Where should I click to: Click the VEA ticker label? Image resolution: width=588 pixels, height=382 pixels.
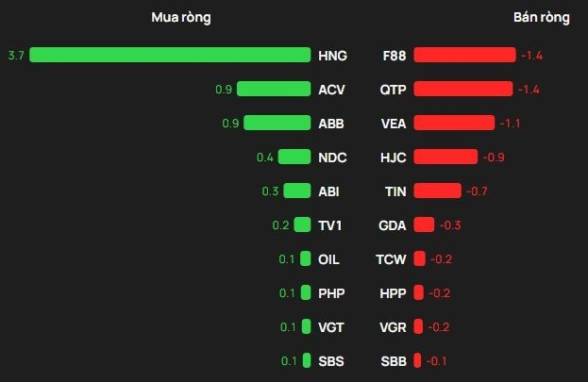tap(394, 123)
